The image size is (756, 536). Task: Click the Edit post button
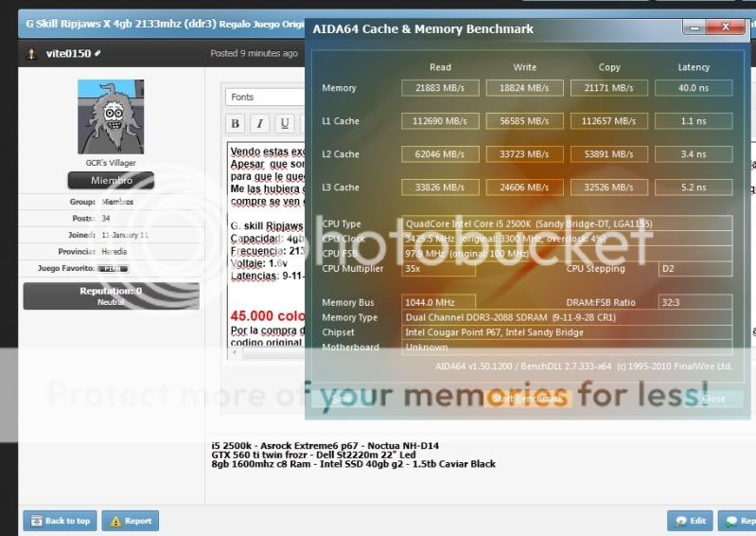pos(690,521)
